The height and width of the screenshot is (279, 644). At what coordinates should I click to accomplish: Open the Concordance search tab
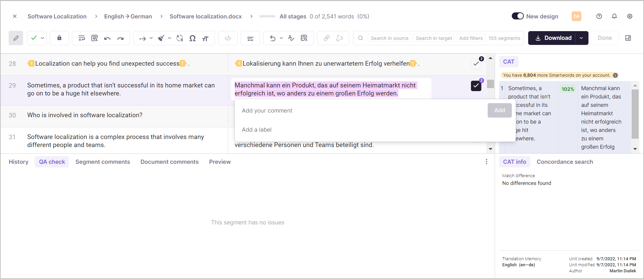[x=565, y=162]
